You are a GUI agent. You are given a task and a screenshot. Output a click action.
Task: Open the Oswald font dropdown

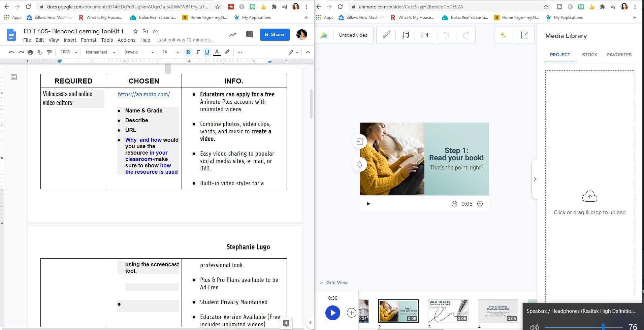coord(138,52)
